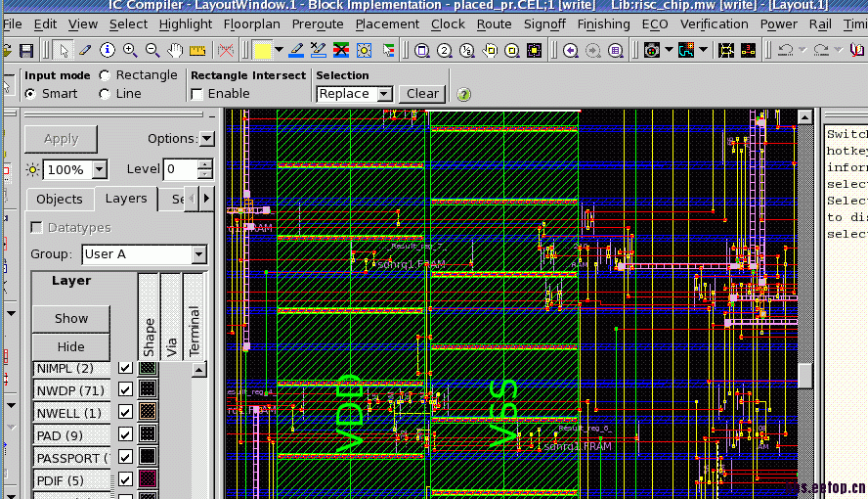
Task: Click the Zoom Fit All icon
Action: pos(422,51)
